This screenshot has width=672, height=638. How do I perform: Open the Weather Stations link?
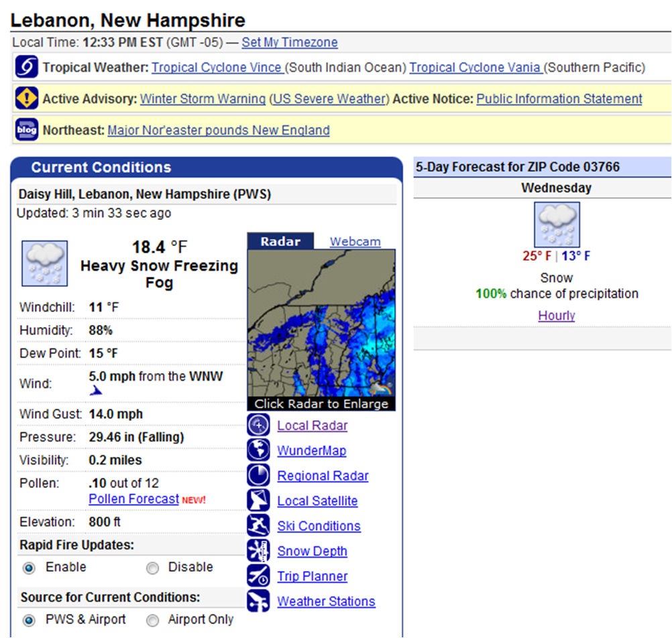point(326,602)
